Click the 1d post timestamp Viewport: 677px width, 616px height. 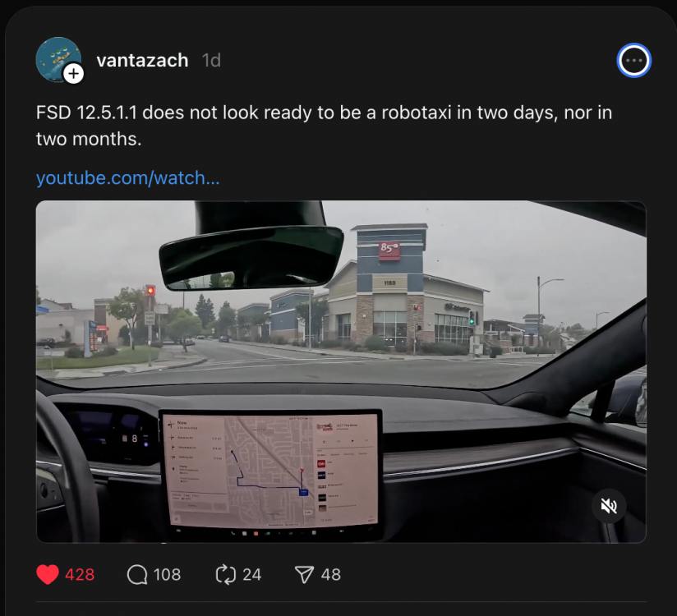pos(211,61)
